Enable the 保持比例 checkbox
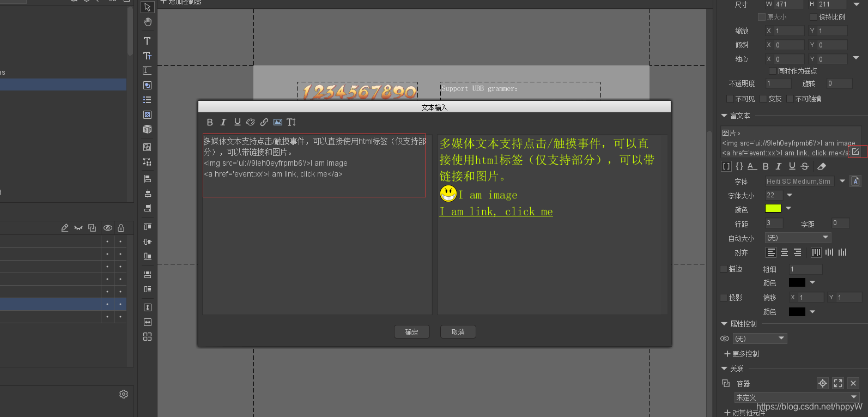Viewport: 868px width, 417px height. (x=814, y=17)
